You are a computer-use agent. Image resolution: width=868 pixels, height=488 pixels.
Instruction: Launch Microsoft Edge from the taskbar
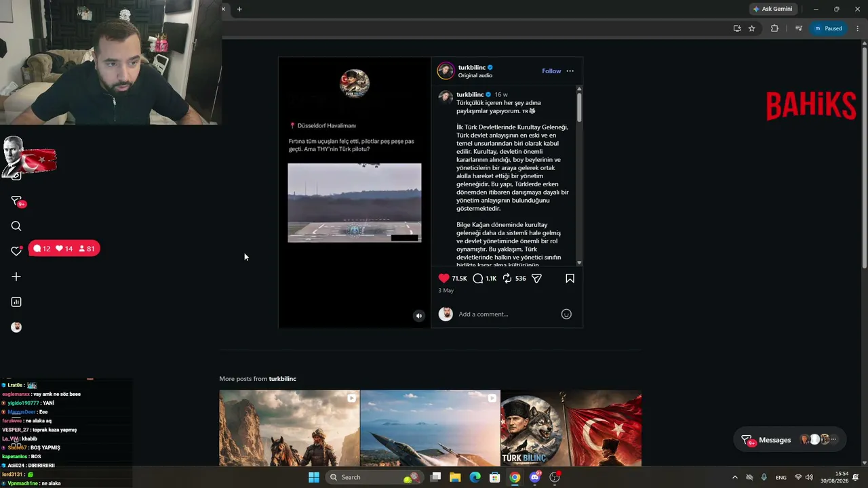(475, 477)
